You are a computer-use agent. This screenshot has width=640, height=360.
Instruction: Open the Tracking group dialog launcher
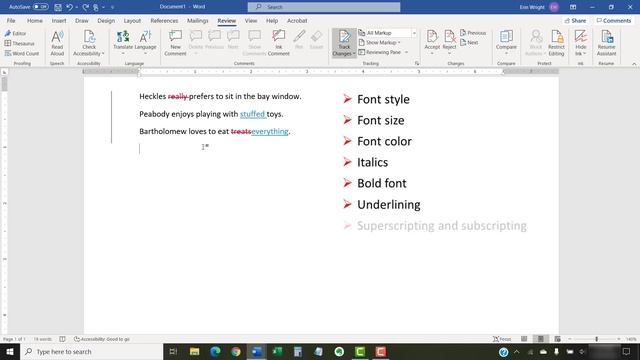[417, 63]
